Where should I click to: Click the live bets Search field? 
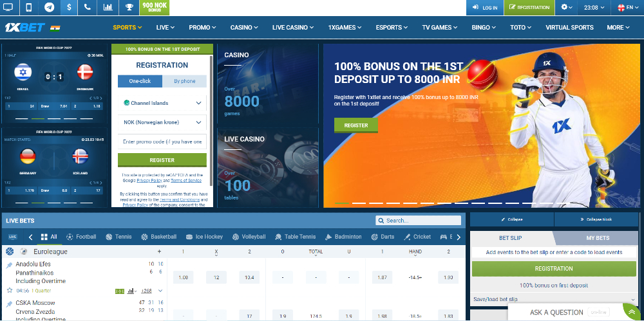(418, 221)
